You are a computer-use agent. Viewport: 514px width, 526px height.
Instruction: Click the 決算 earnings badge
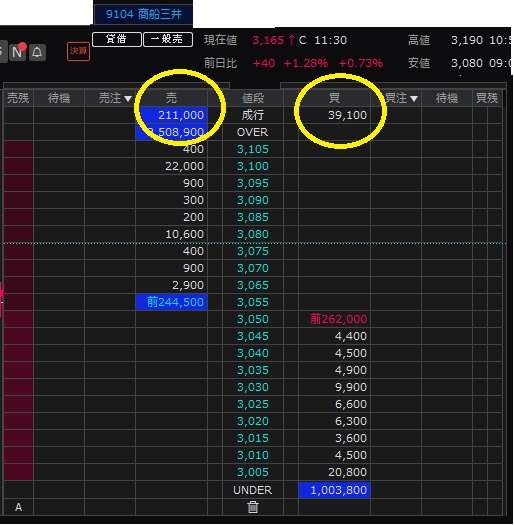coord(78,51)
